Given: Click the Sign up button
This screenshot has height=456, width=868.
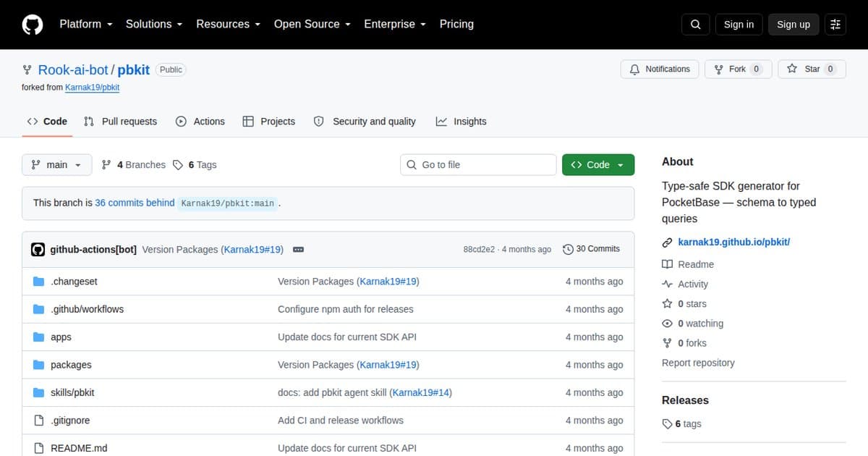Looking at the screenshot, I should tap(793, 25).
